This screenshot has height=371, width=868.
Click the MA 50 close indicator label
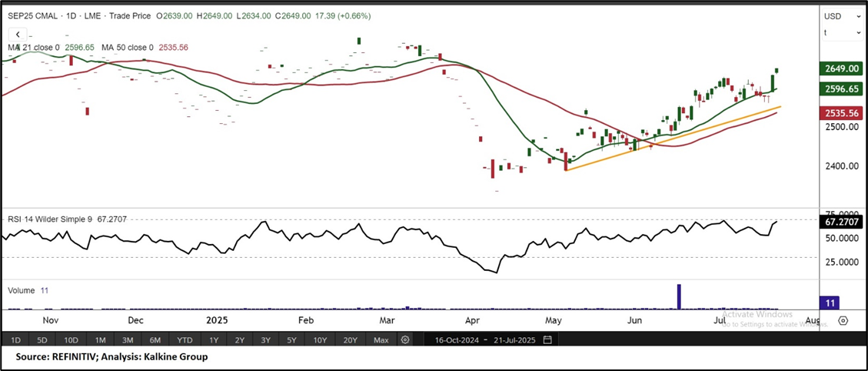pyautogui.click(x=128, y=48)
